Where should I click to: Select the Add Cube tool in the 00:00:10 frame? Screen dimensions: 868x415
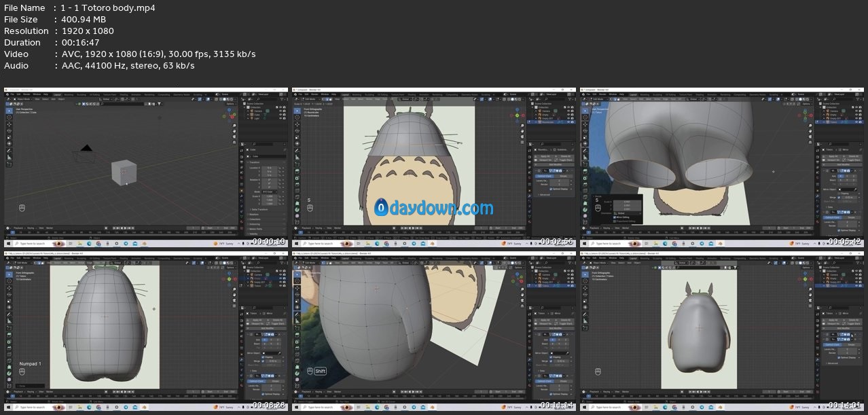click(x=9, y=164)
